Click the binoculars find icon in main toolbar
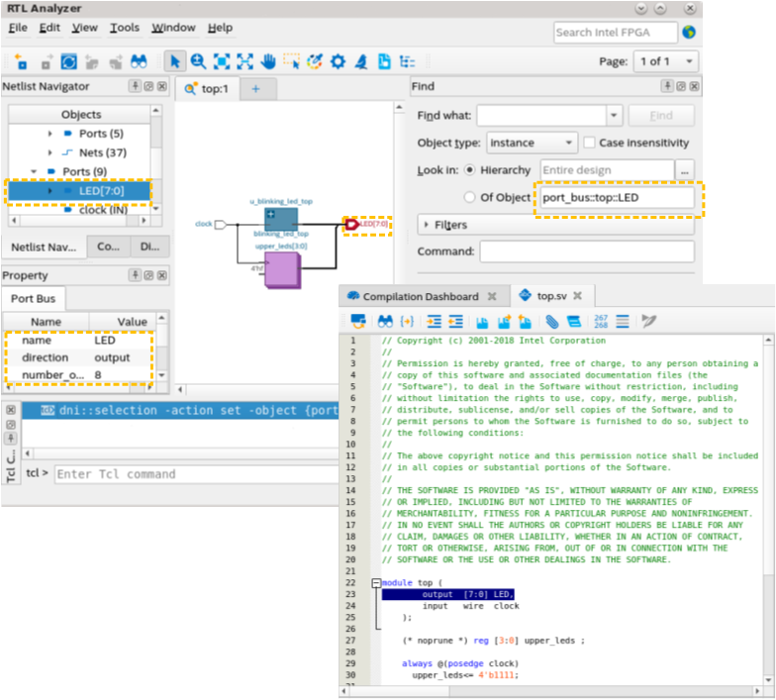 pos(139,61)
